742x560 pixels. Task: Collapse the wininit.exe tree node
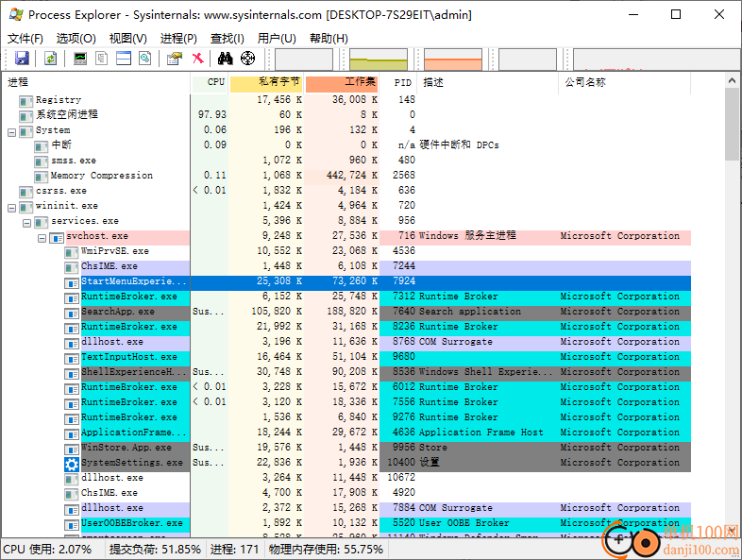pos(12,208)
